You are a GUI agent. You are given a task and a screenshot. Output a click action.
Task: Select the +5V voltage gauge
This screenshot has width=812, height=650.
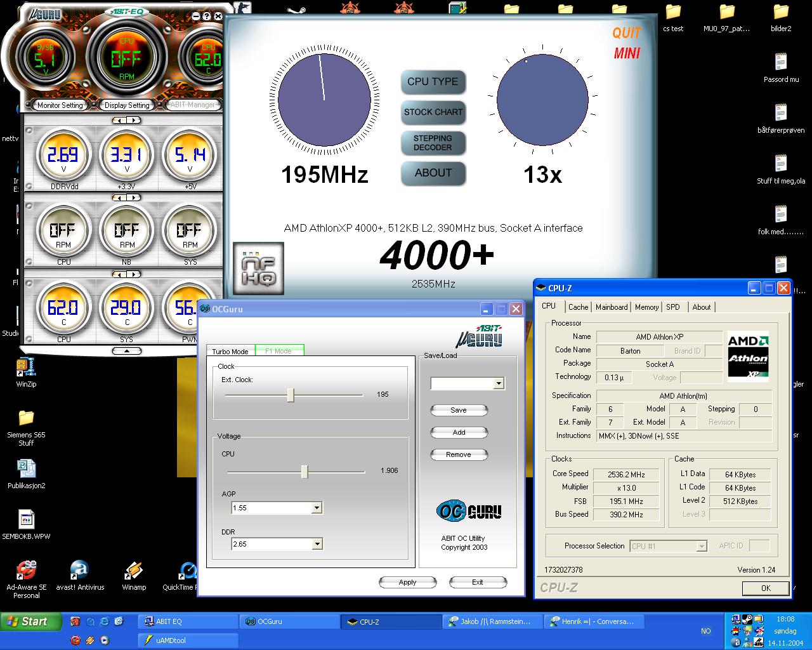pyautogui.click(x=190, y=156)
